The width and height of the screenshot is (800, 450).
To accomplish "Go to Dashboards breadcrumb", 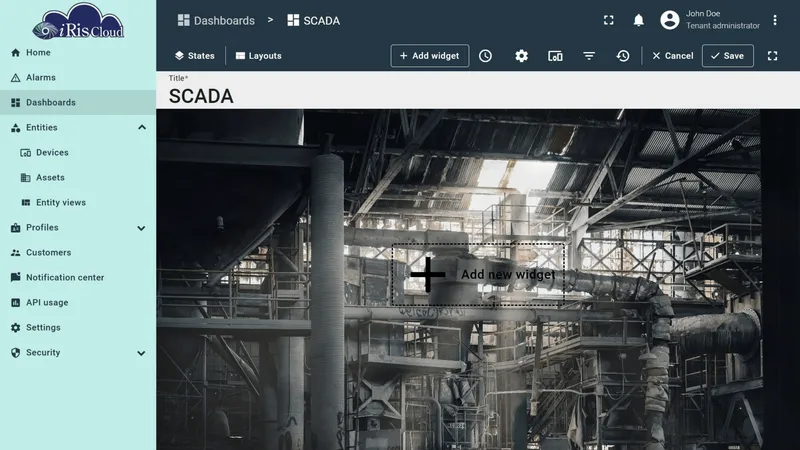I will click(216, 20).
